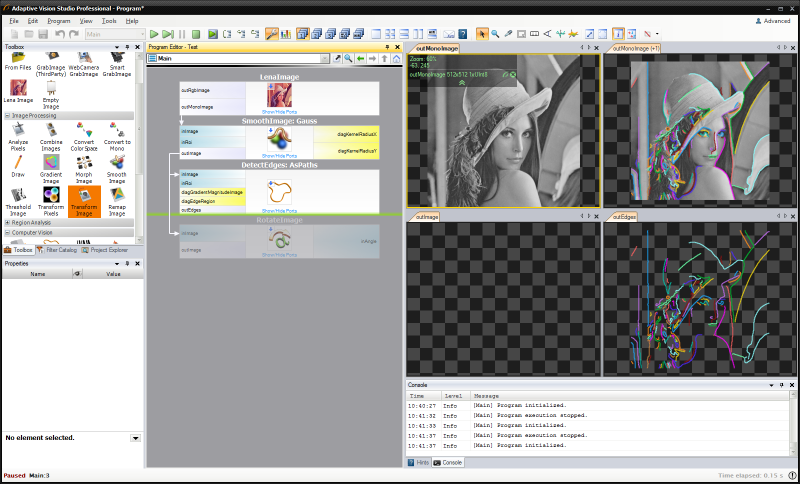Image resolution: width=800 pixels, height=484 pixels.
Task: Open the Program menu
Action: (x=58, y=20)
